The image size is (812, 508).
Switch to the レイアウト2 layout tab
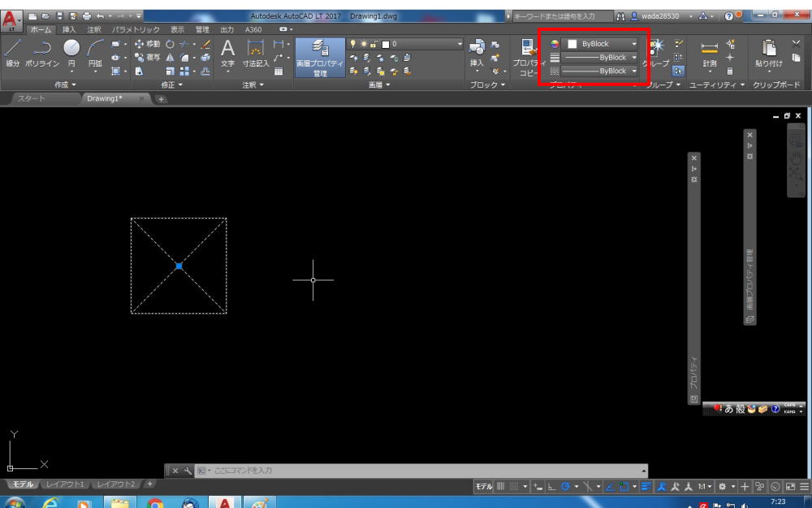click(116, 484)
